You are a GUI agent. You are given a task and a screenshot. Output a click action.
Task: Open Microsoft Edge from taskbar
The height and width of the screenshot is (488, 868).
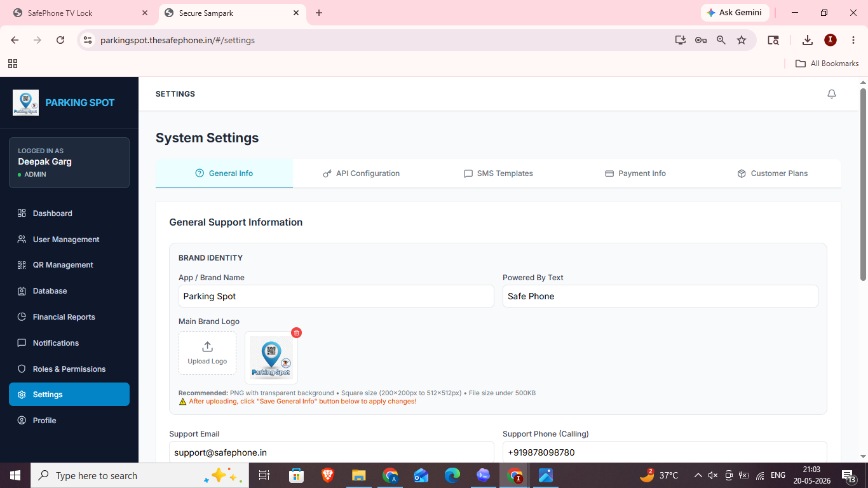452,475
